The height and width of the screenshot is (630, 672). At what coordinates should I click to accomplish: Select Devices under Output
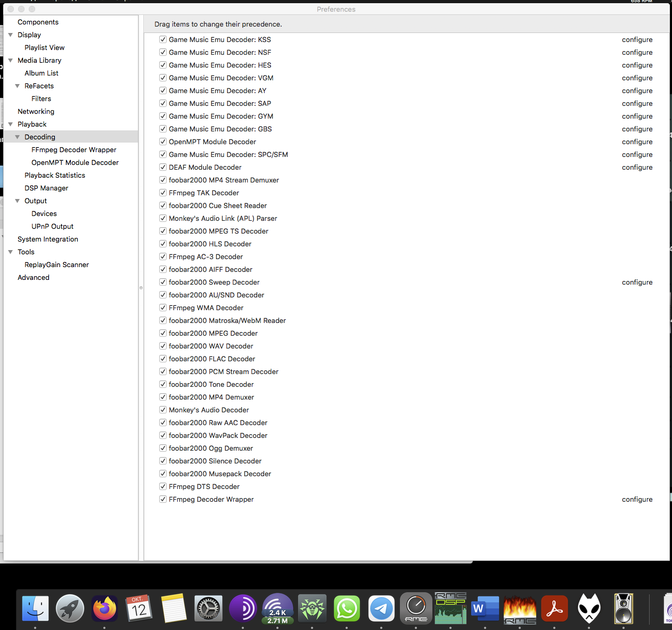[44, 213]
